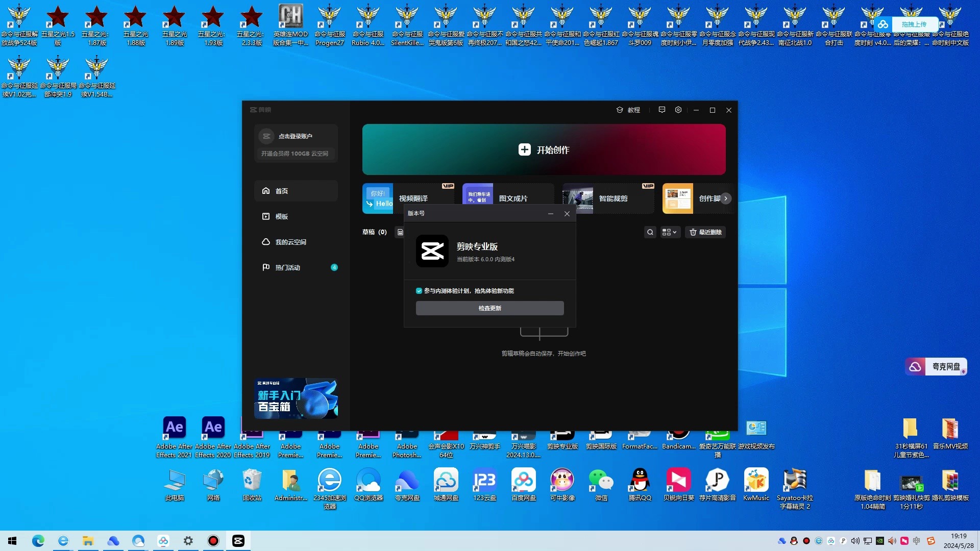
Task: Open the grid view layout dropdown
Action: [670, 232]
